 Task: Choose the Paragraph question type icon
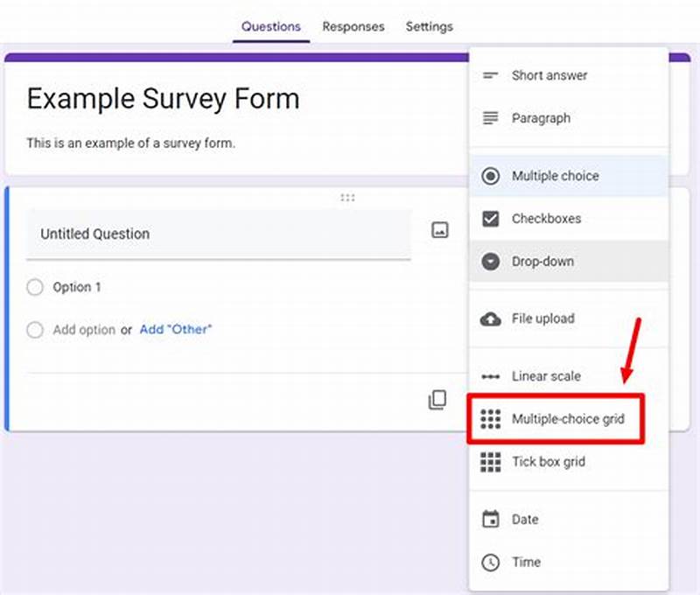tap(490, 118)
